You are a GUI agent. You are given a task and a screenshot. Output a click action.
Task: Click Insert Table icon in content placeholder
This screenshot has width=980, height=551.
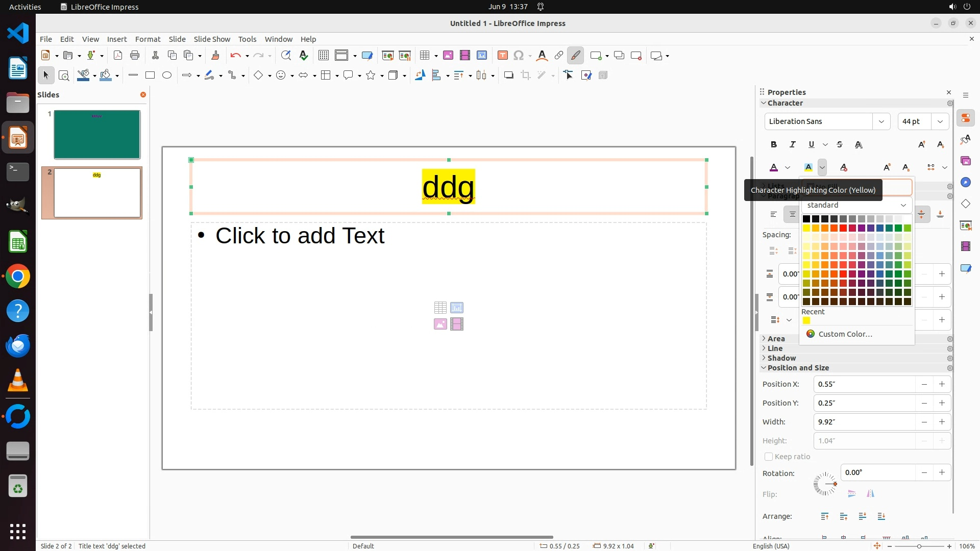coord(440,308)
